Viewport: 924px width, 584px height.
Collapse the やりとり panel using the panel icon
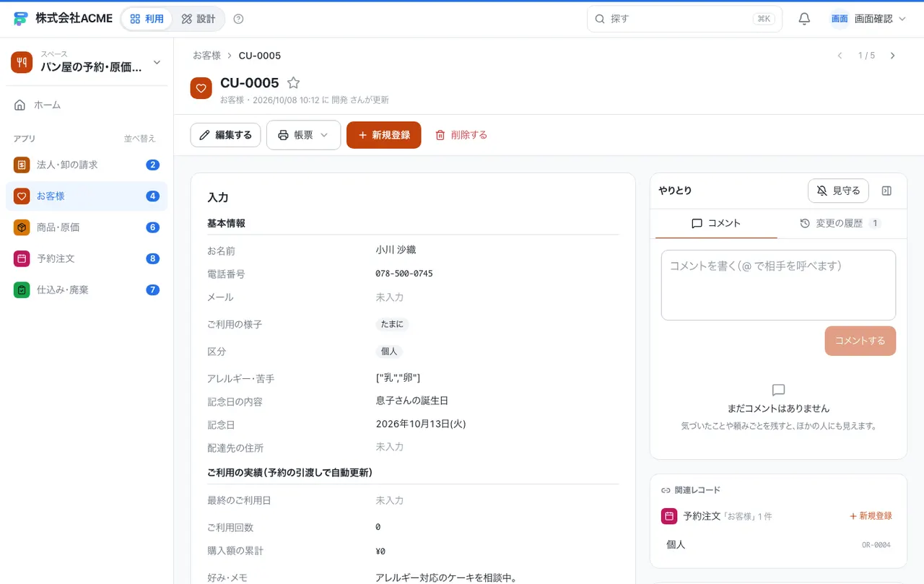tap(887, 191)
